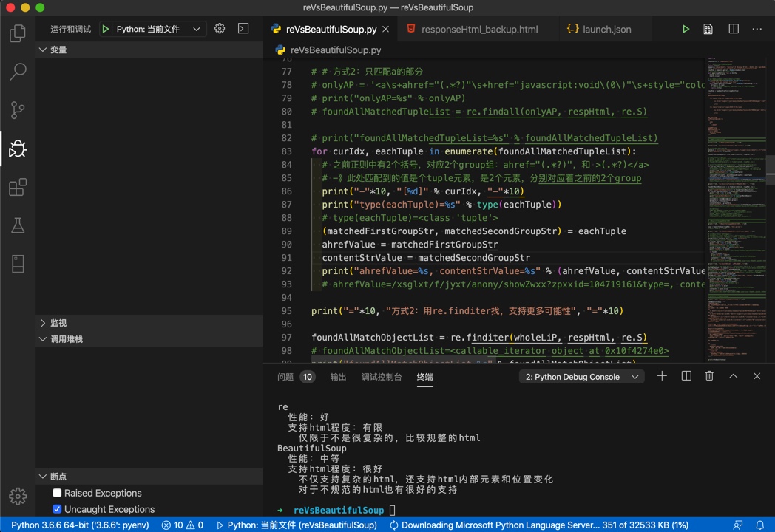Open notifications bell in status bar

coord(760,525)
